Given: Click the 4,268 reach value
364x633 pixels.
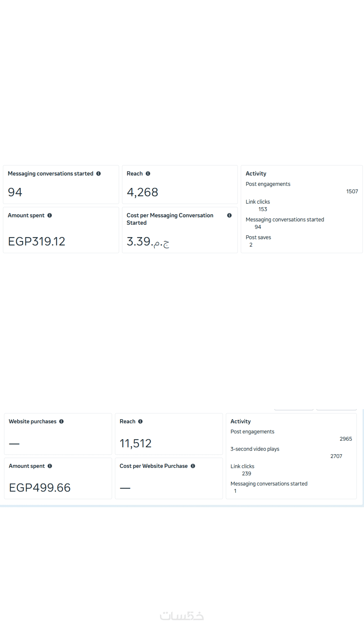Looking at the screenshot, I should point(143,192).
